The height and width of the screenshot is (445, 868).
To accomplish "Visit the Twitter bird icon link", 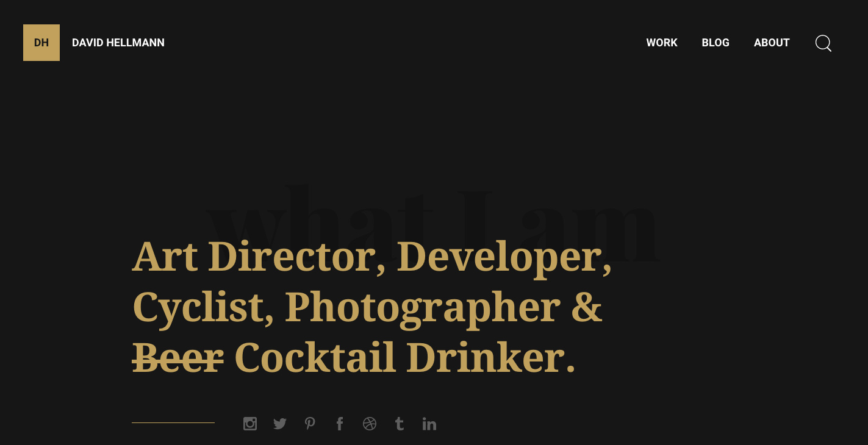I will (x=280, y=424).
